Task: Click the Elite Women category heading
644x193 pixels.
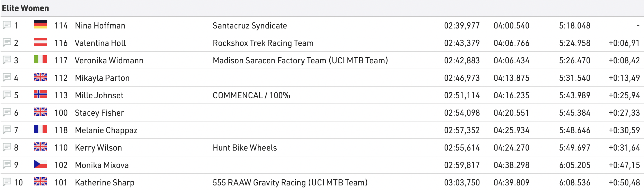Action: click(26, 8)
